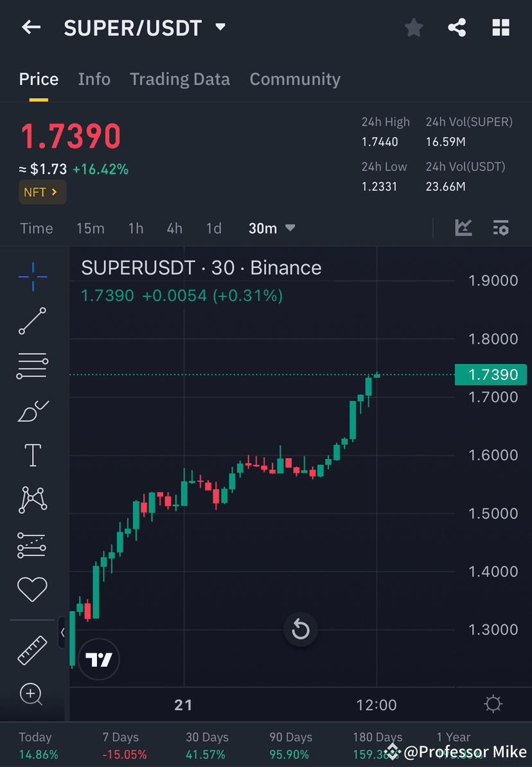Image resolution: width=532 pixels, height=767 pixels.
Task: Open the XABCD pattern tool
Action: click(32, 499)
